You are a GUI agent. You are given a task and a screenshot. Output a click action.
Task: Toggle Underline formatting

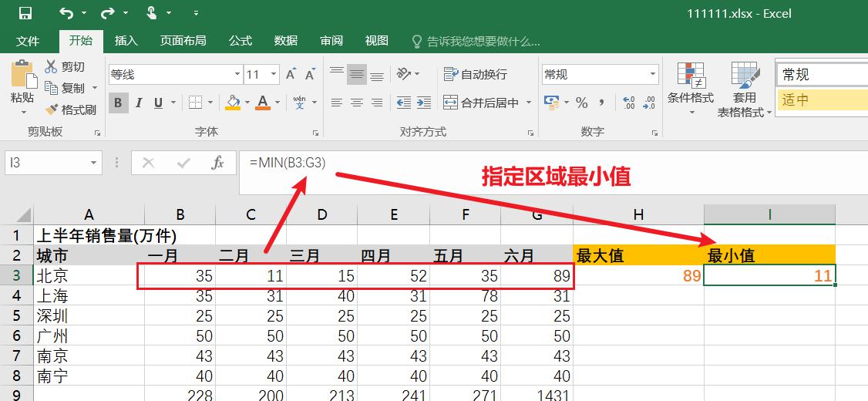158,103
